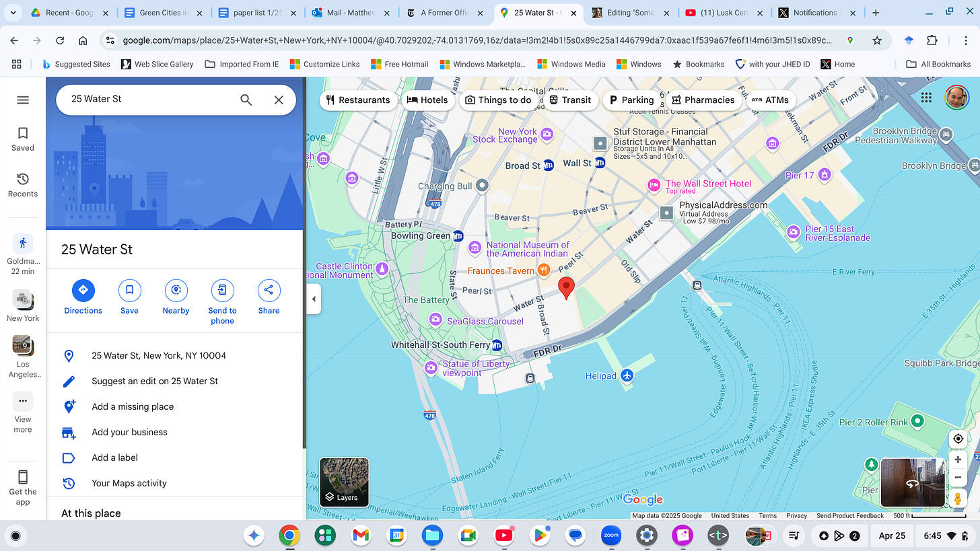Reload the current page
Image resolution: width=980 pixels, height=551 pixels.
[60, 40]
